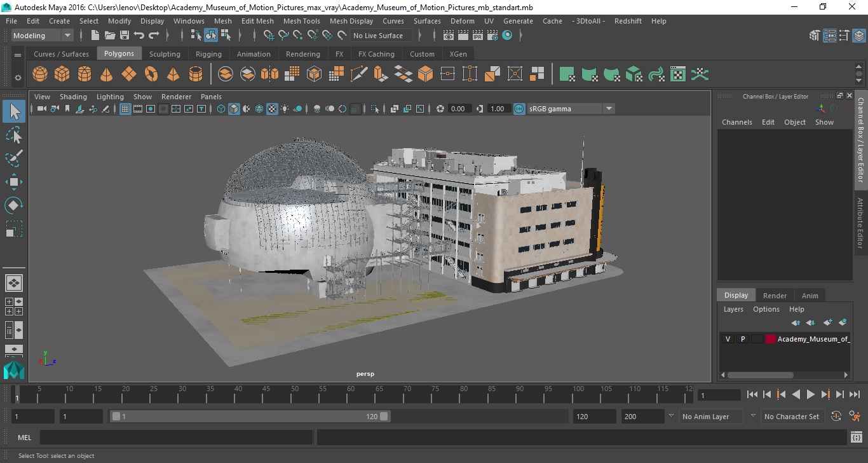Switch to the Render layer tab
868x463 pixels.
click(775, 295)
